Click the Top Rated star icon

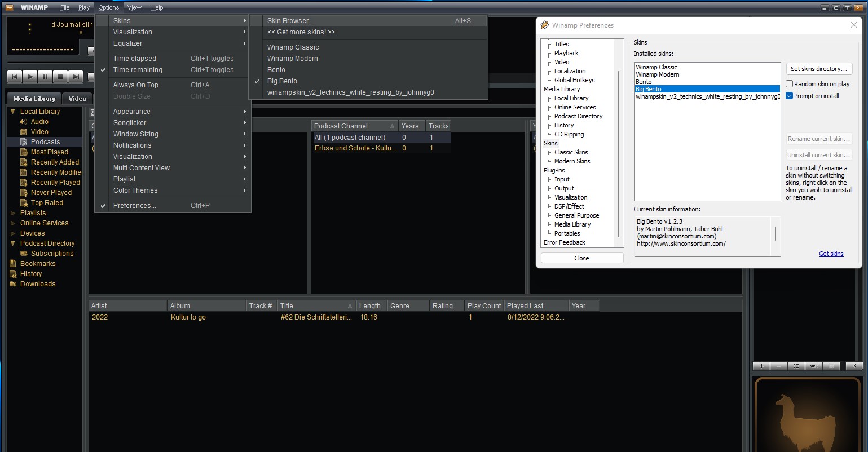coord(24,203)
